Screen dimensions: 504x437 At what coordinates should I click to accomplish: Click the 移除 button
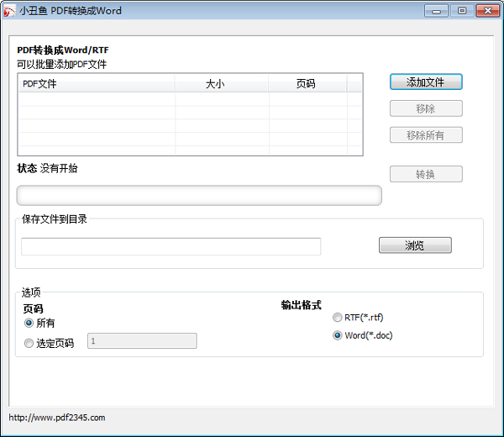pos(426,108)
